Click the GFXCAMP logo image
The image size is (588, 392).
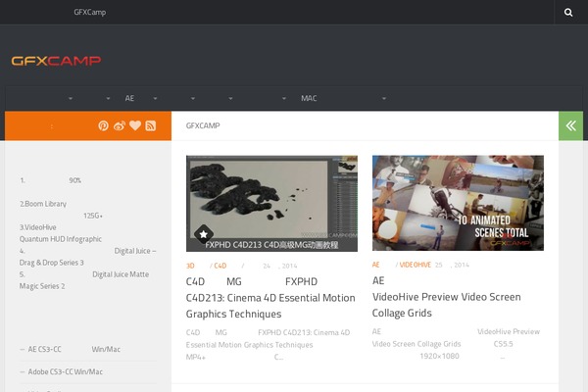click(x=56, y=61)
